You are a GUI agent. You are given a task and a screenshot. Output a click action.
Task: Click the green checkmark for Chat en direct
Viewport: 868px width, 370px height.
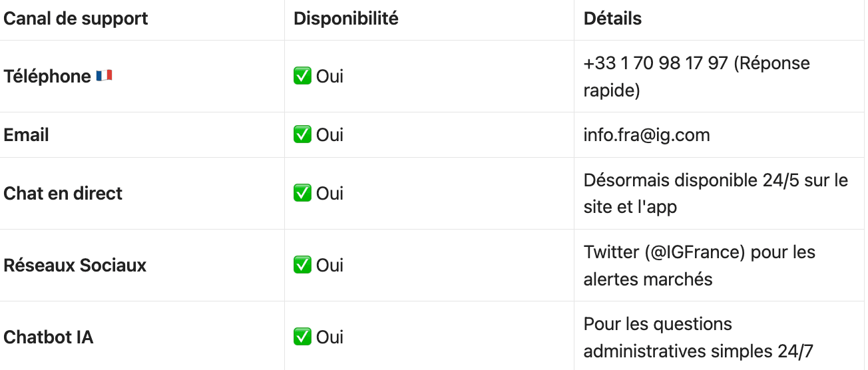click(302, 194)
